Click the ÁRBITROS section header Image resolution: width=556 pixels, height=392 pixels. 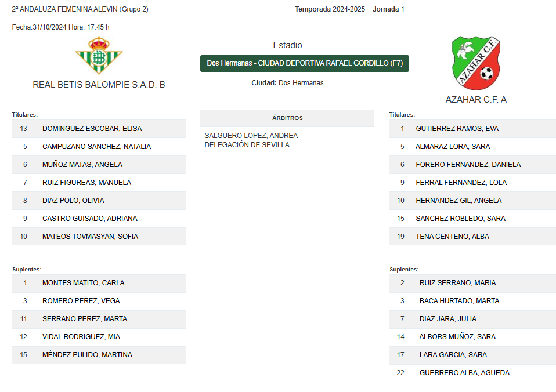(x=287, y=118)
